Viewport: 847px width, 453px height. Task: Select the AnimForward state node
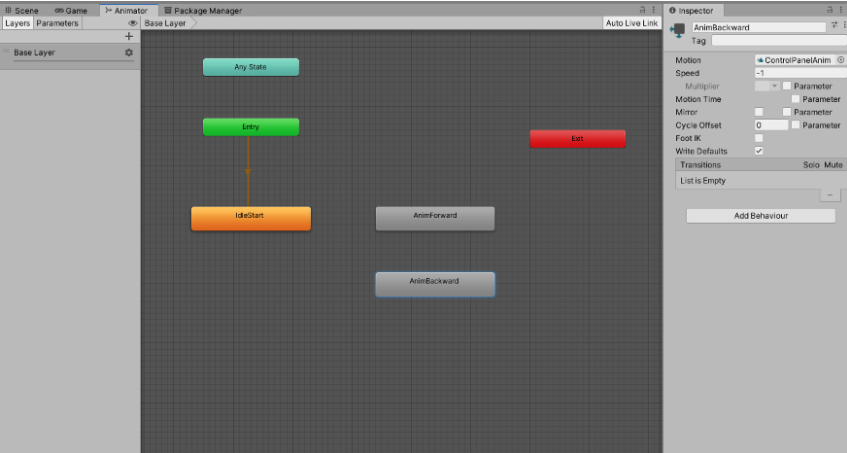pyautogui.click(x=435, y=218)
